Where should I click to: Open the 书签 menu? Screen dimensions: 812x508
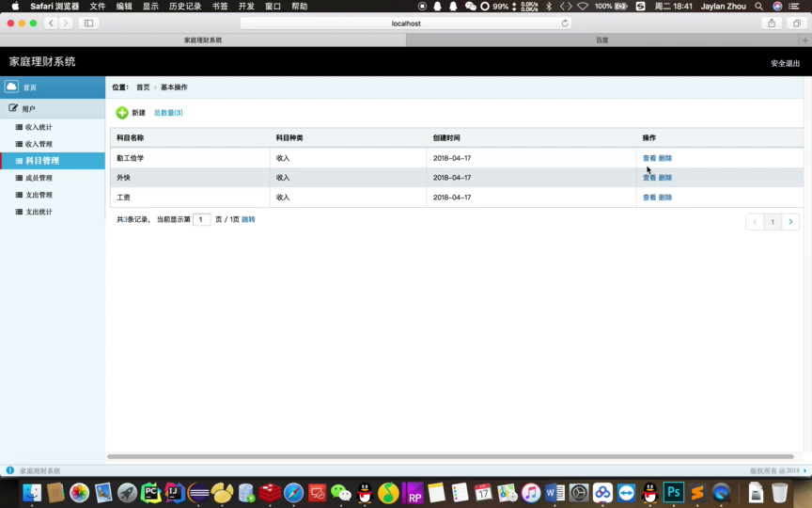pyautogui.click(x=220, y=7)
